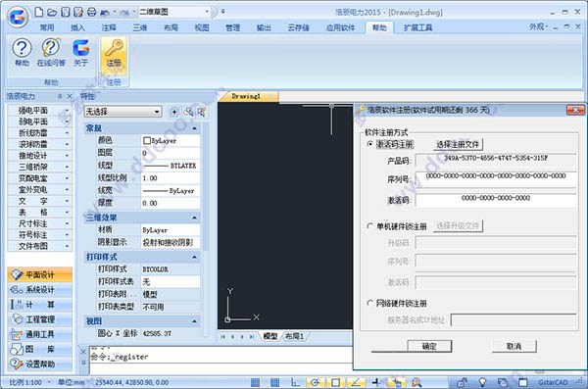Open a file via the folder icon
This screenshot has height=389, width=588.
pyautogui.click(x=52, y=13)
